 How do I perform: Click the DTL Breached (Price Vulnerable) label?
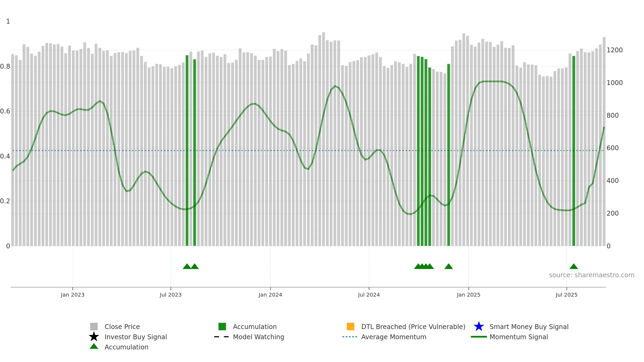(413, 327)
